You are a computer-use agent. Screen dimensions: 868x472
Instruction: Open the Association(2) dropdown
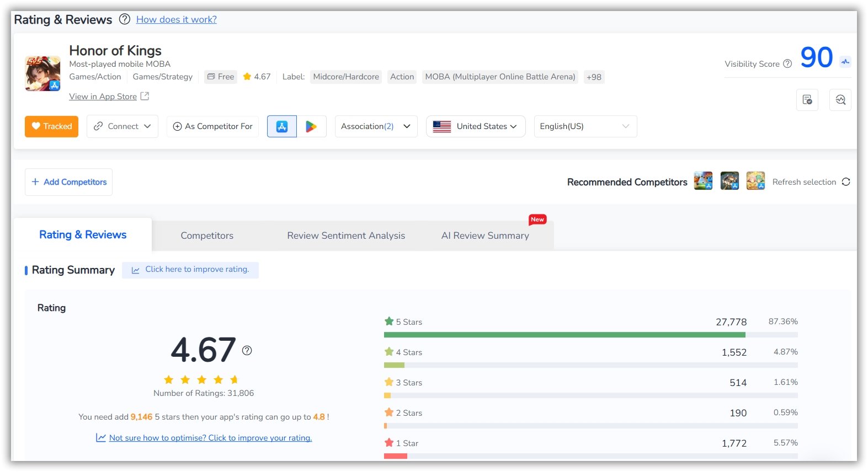(x=376, y=126)
